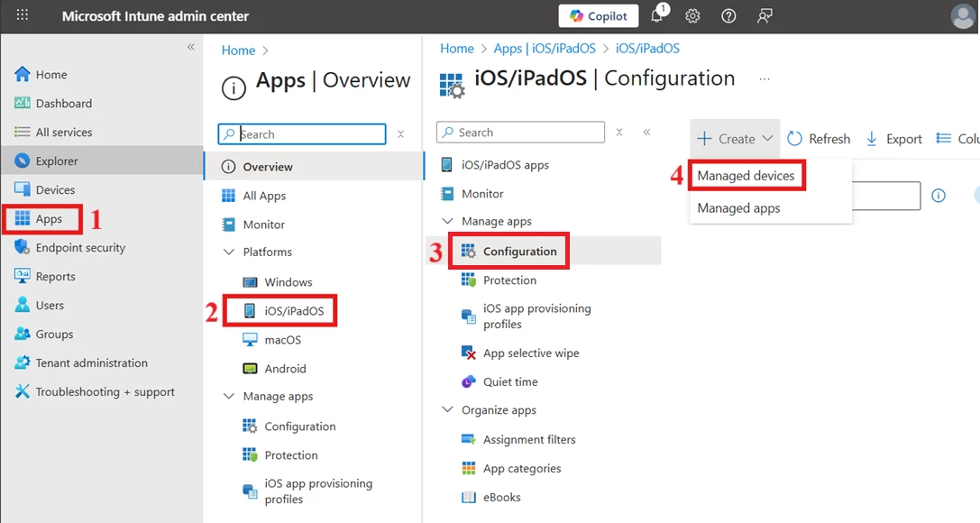Select Overview in the Apps menu
The image size is (980, 523).
314,167
